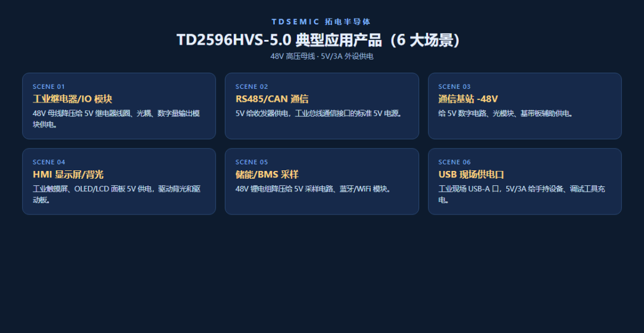Click the SCENE 03 label
Viewport: 644px width, 333px height.
pyautogui.click(x=454, y=86)
